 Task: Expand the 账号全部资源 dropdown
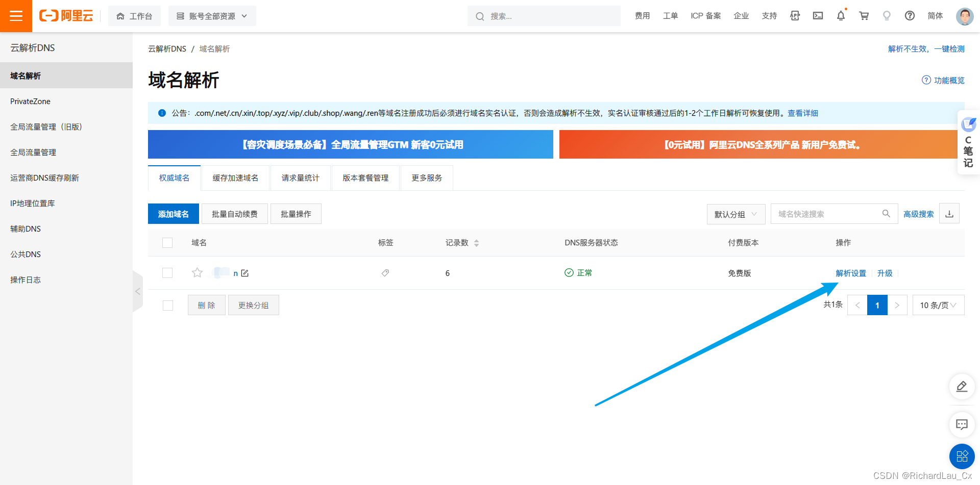pos(212,16)
